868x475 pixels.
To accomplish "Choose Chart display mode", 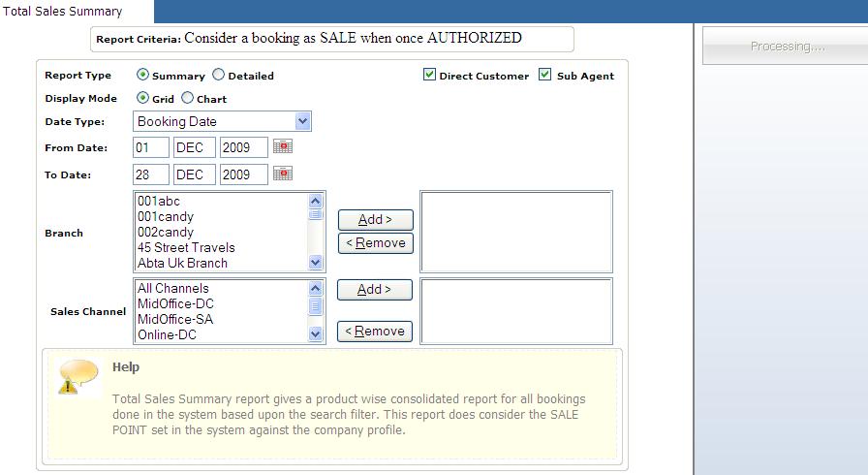I will (x=188, y=98).
